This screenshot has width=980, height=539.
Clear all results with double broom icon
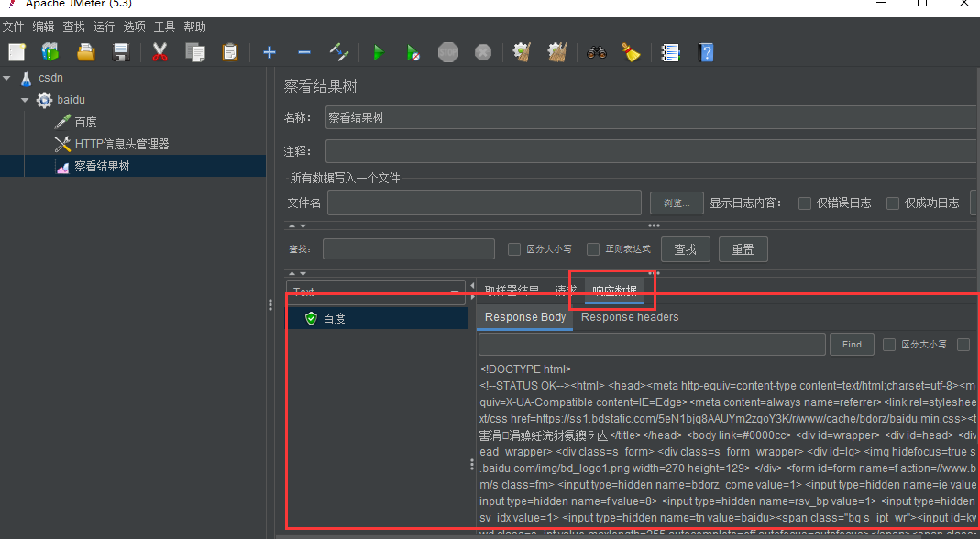point(556,52)
